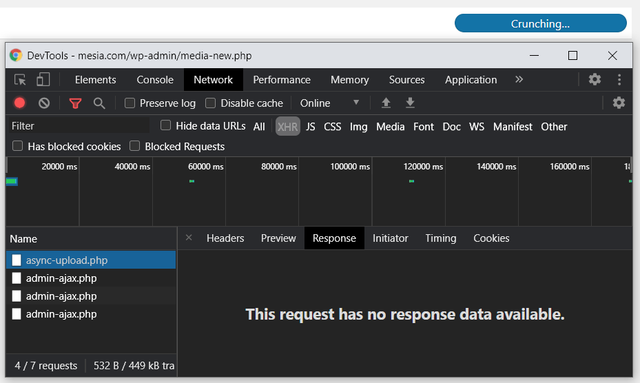Toggle the red filter funnel icon
This screenshot has height=383, width=640.
75,103
